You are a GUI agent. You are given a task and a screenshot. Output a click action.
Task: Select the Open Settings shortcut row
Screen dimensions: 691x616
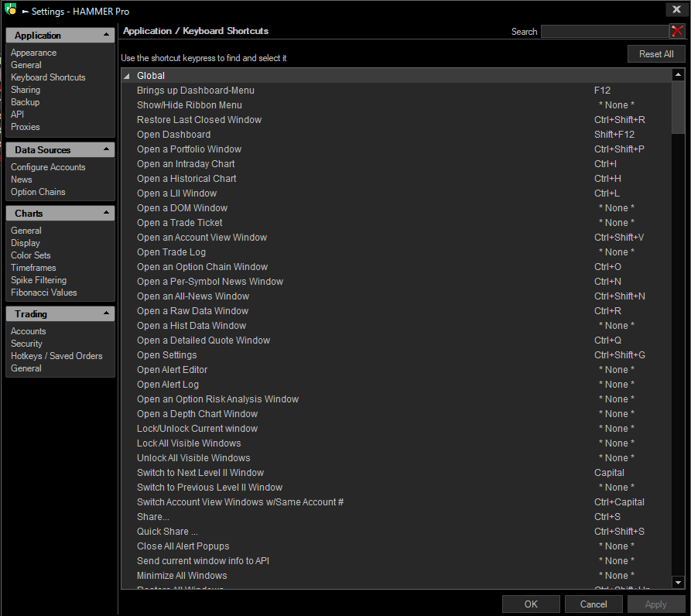click(397, 354)
